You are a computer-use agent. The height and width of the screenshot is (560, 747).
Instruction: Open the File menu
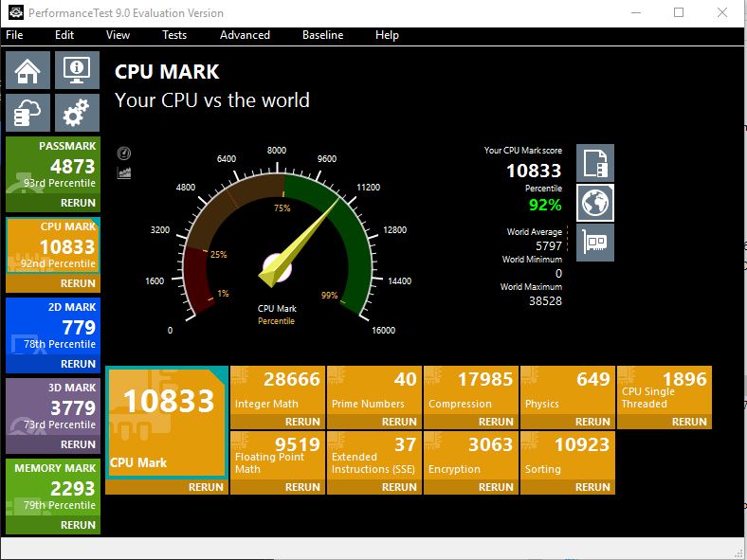(14, 35)
